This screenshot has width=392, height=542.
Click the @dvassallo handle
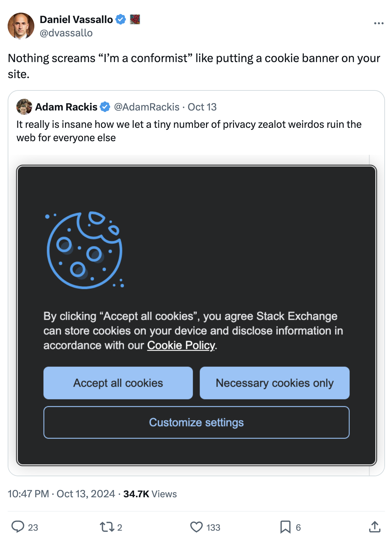click(x=66, y=33)
